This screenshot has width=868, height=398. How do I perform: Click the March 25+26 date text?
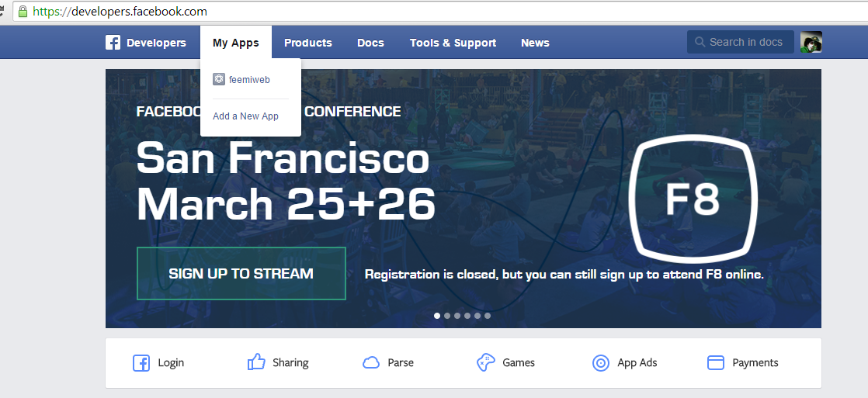coord(286,204)
